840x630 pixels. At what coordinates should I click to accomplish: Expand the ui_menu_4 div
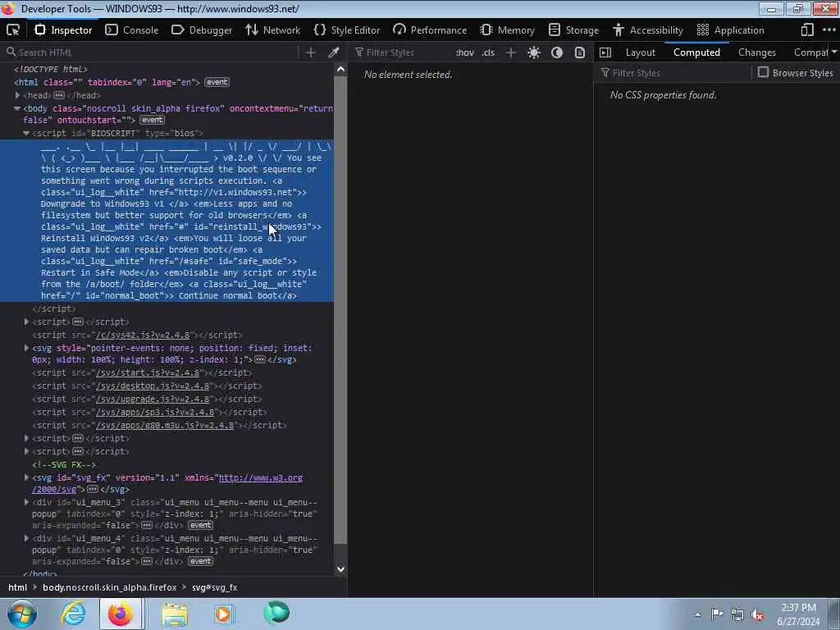point(26,538)
